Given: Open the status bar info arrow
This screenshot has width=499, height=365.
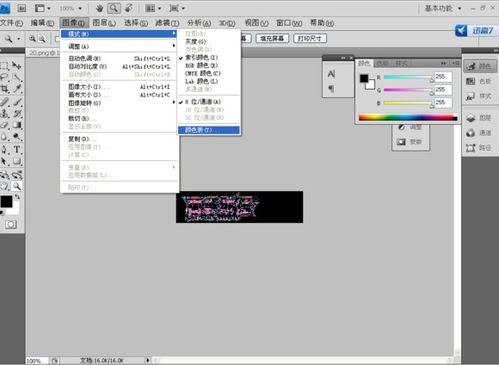Looking at the screenshot, I should (148, 360).
